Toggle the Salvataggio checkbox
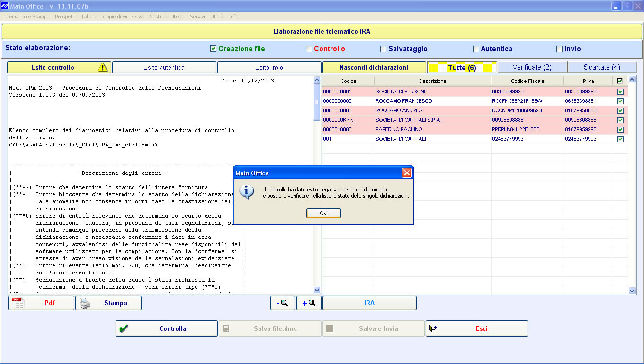Screen dimensions: 644x364 pyautogui.click(x=384, y=49)
